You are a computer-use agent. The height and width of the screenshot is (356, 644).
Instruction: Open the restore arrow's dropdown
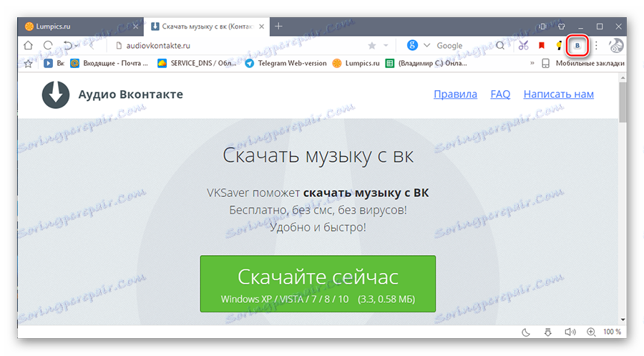click(x=77, y=46)
